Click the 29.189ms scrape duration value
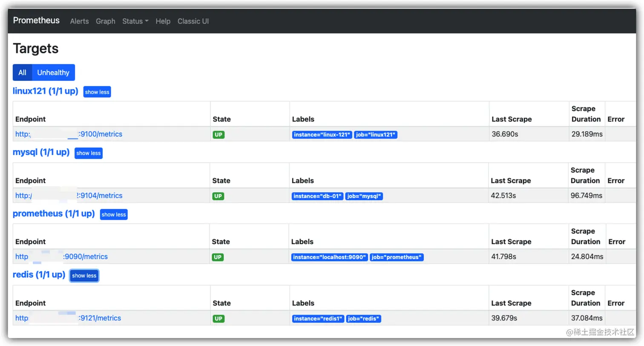This screenshot has width=644, height=346. (587, 134)
